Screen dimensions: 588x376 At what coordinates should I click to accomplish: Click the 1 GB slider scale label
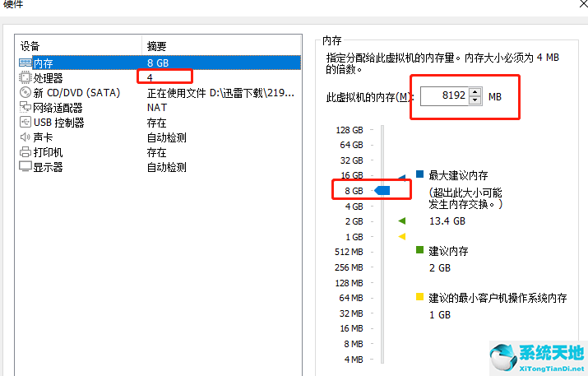click(x=354, y=237)
